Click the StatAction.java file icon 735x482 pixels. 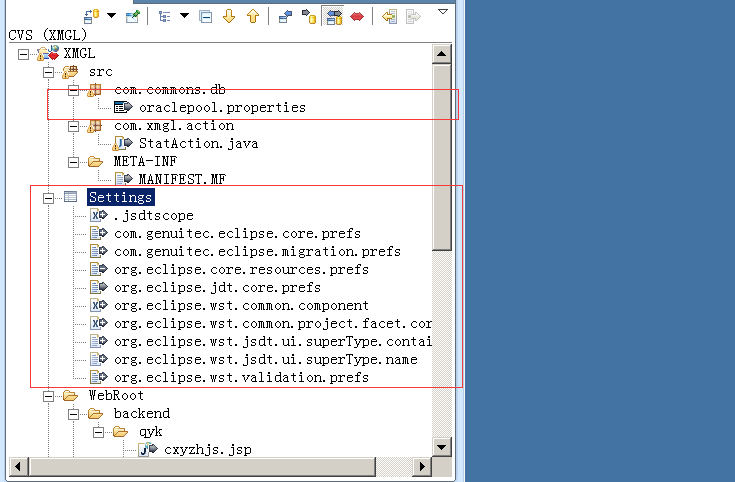122,143
